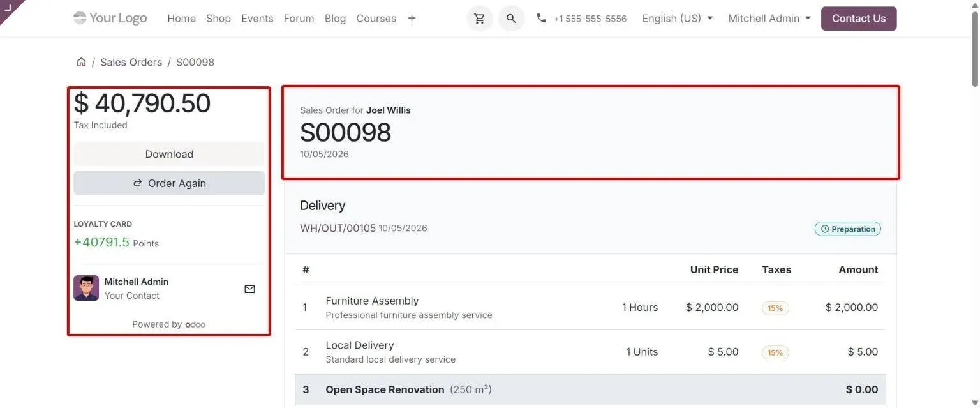Click the Open Space Renovation section row
Image resolution: width=980 pixels, height=408 pixels.
(590, 389)
